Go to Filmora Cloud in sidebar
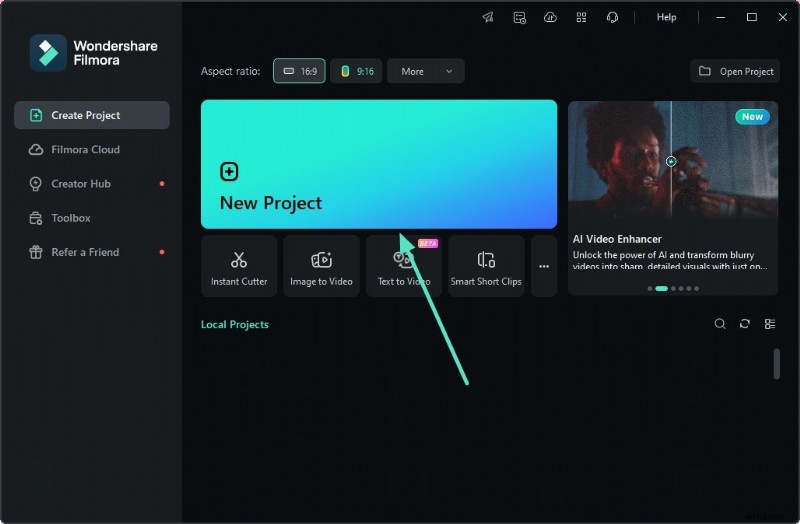 click(x=86, y=150)
